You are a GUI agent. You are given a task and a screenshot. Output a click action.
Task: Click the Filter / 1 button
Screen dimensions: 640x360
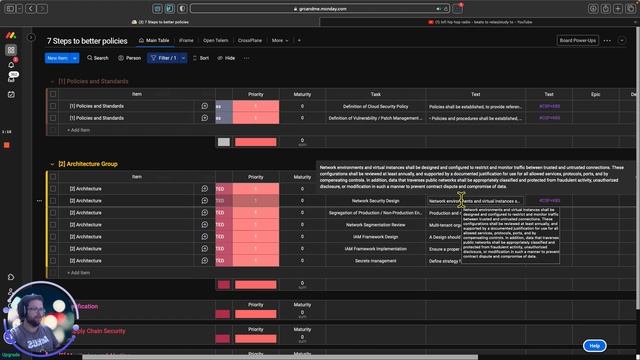click(x=164, y=58)
